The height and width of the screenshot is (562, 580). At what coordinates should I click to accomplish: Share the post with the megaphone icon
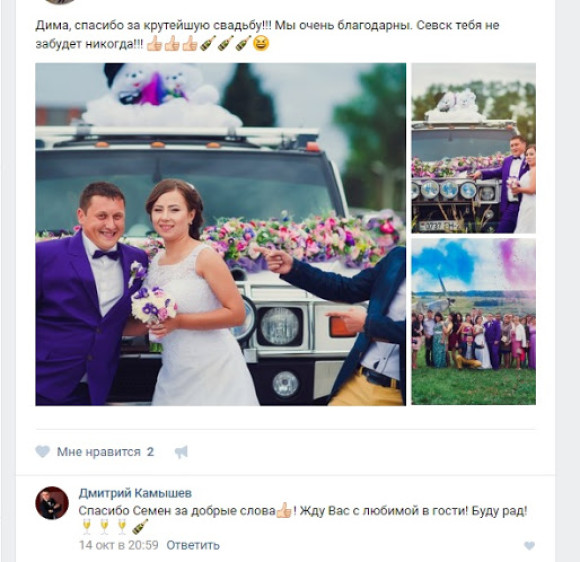click(181, 452)
